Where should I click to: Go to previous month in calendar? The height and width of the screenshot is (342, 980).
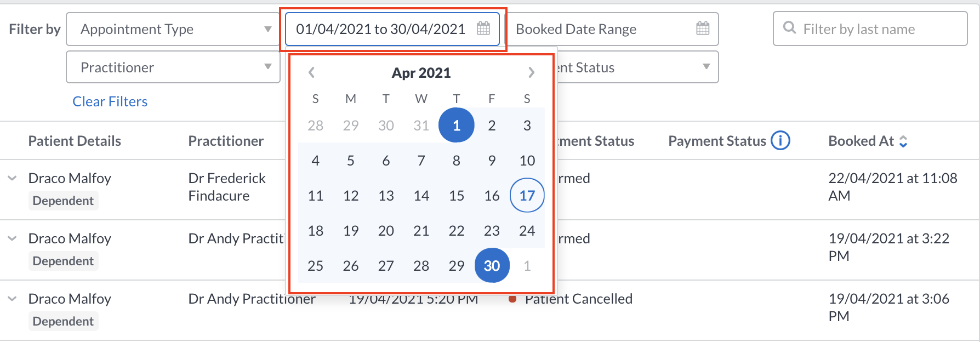point(311,72)
